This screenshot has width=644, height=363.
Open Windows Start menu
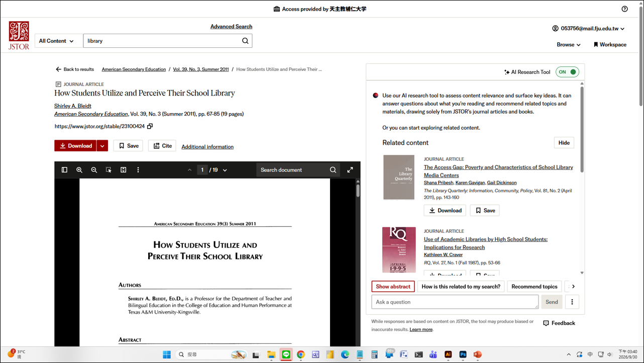point(167,354)
